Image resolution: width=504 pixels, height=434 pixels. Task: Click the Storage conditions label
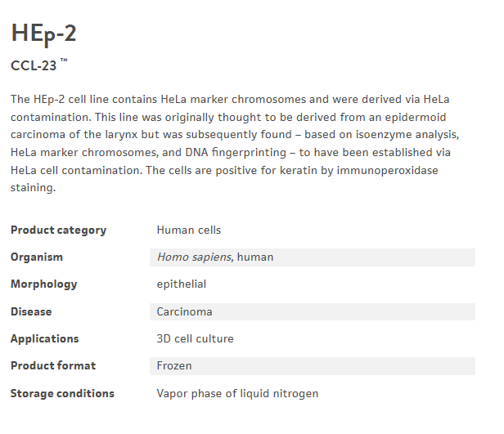tap(62, 393)
